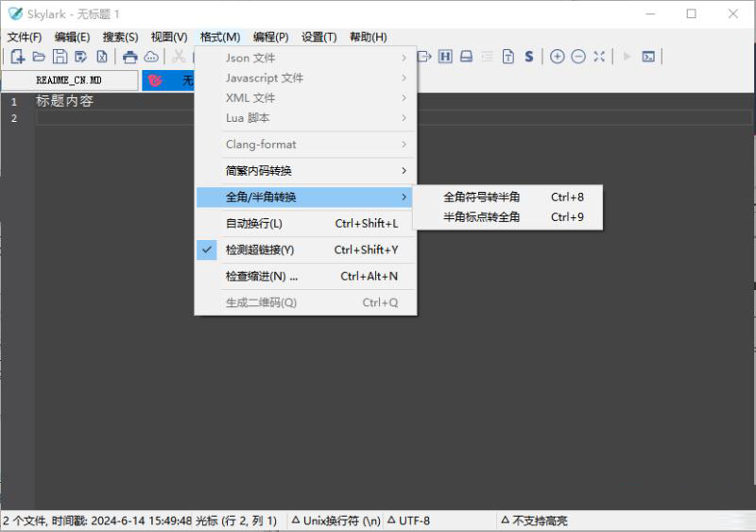Click the active blue 无标题 tab

pyautogui.click(x=169, y=80)
